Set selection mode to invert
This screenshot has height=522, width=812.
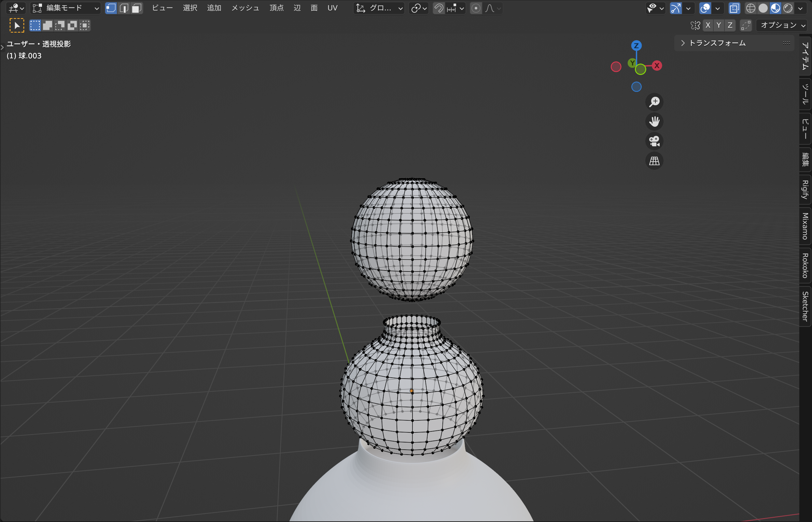[72, 25]
